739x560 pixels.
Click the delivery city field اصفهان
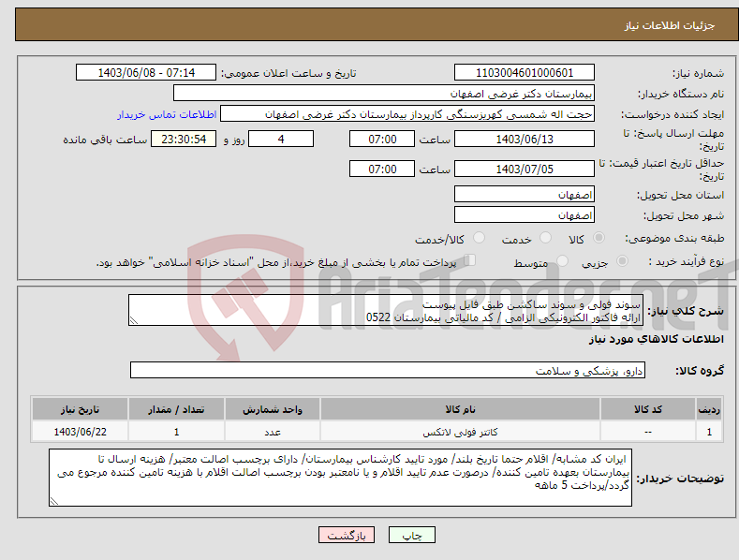525,215
